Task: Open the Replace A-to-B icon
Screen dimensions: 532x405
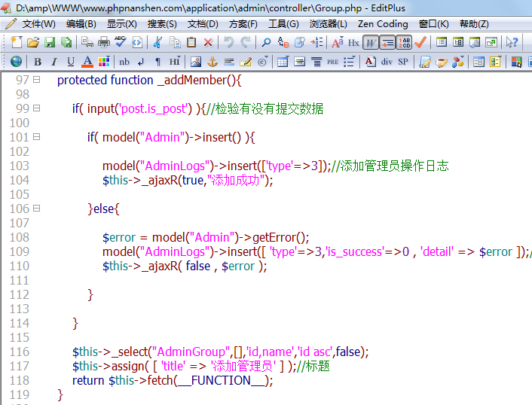Action: point(283,42)
